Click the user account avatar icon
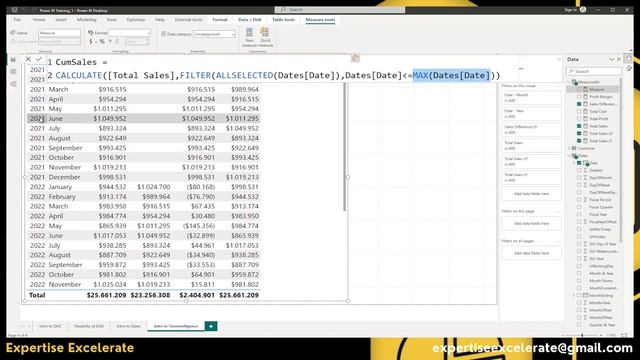 tap(583, 10)
